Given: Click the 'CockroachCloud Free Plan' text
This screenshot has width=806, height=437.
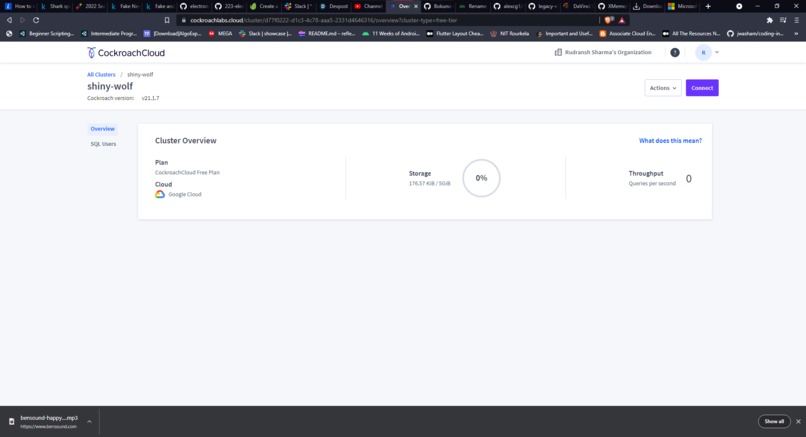Looking at the screenshot, I should pos(187,173).
